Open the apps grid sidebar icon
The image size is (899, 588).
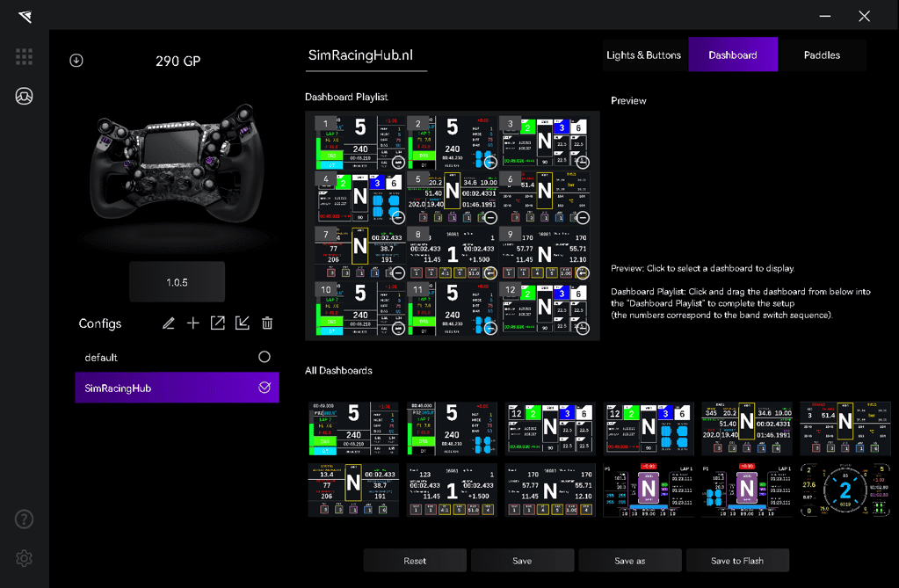click(x=24, y=56)
